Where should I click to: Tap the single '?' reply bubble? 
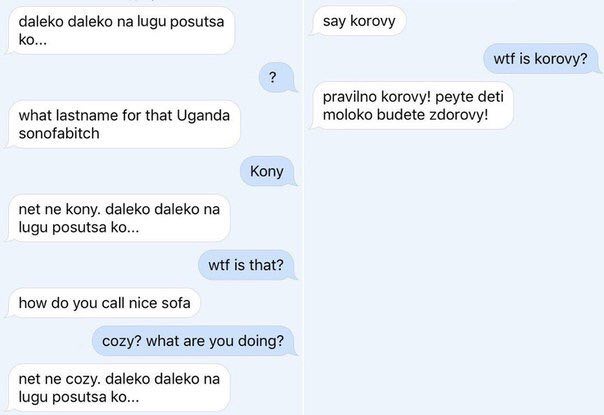tap(276, 77)
